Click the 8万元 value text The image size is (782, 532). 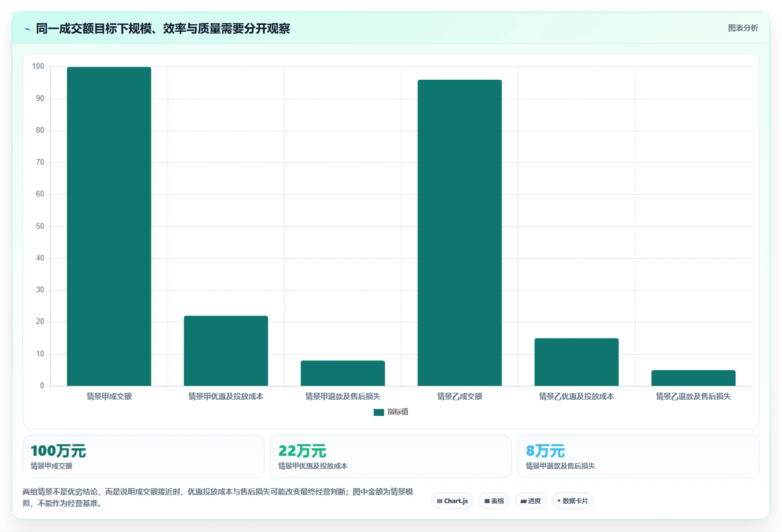coord(545,451)
